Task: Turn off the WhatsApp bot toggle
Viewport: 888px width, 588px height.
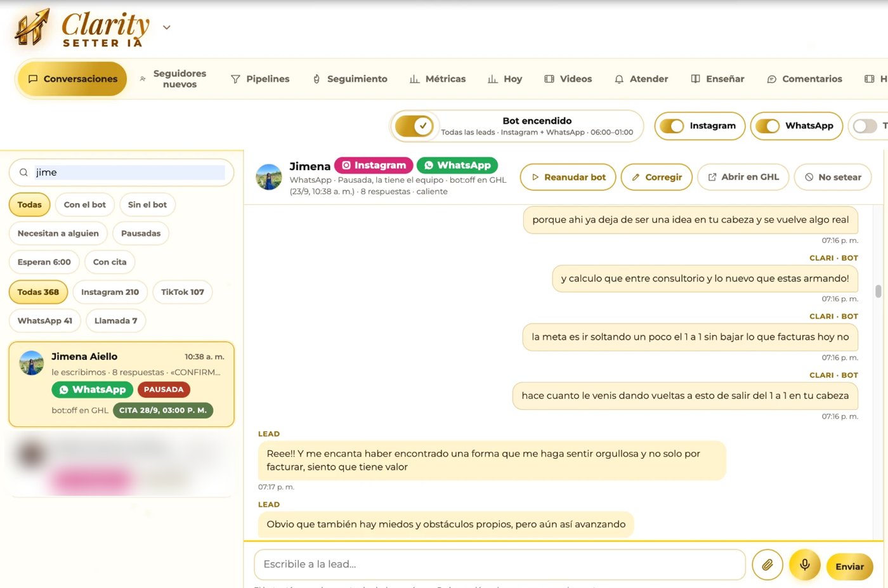Action: [767, 126]
